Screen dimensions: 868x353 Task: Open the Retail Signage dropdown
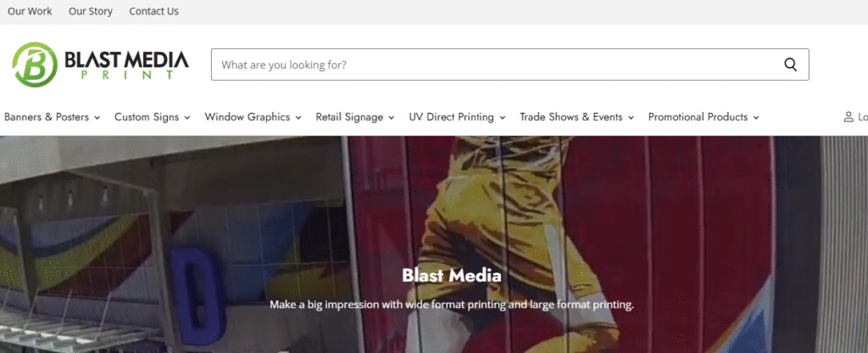pyautogui.click(x=355, y=117)
